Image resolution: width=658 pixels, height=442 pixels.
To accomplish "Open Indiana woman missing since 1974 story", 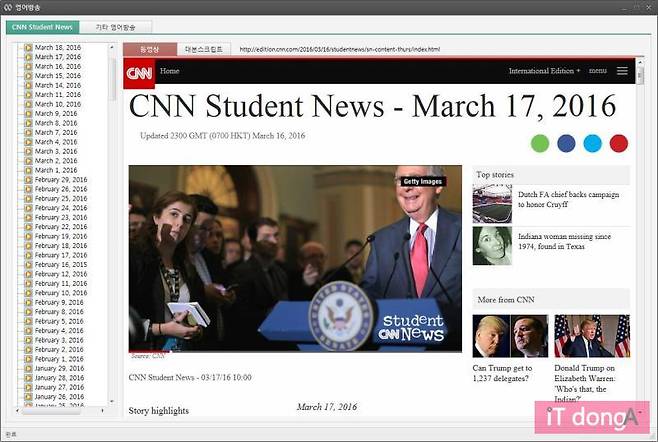I will click(x=564, y=241).
